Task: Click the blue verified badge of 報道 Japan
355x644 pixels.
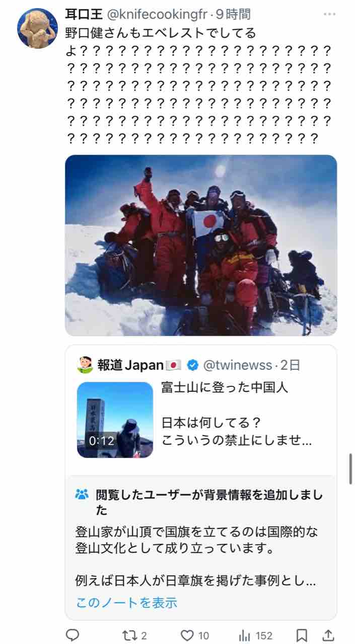Action: pyautogui.click(x=192, y=365)
